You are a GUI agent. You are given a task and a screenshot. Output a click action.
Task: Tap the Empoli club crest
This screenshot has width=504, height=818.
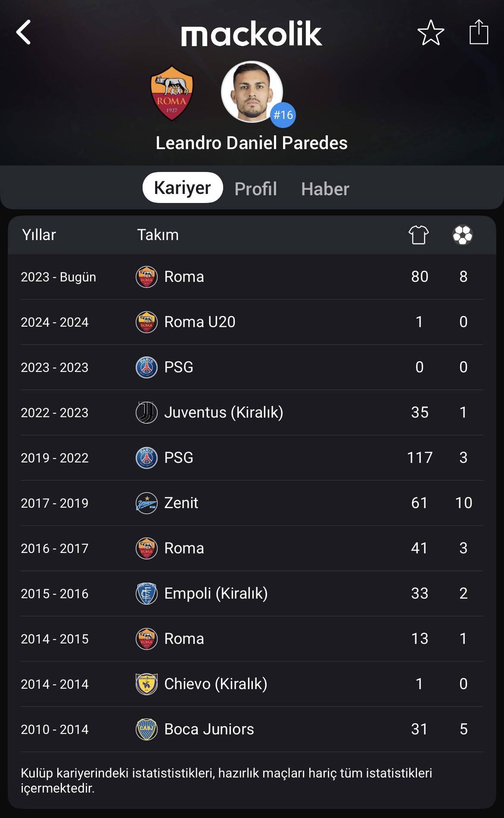coord(146,593)
